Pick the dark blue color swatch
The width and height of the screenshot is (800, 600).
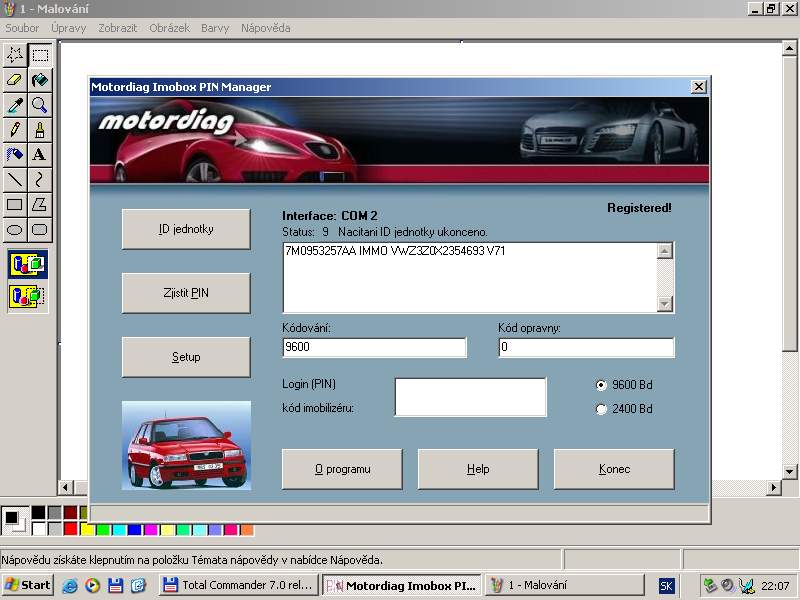point(135,530)
